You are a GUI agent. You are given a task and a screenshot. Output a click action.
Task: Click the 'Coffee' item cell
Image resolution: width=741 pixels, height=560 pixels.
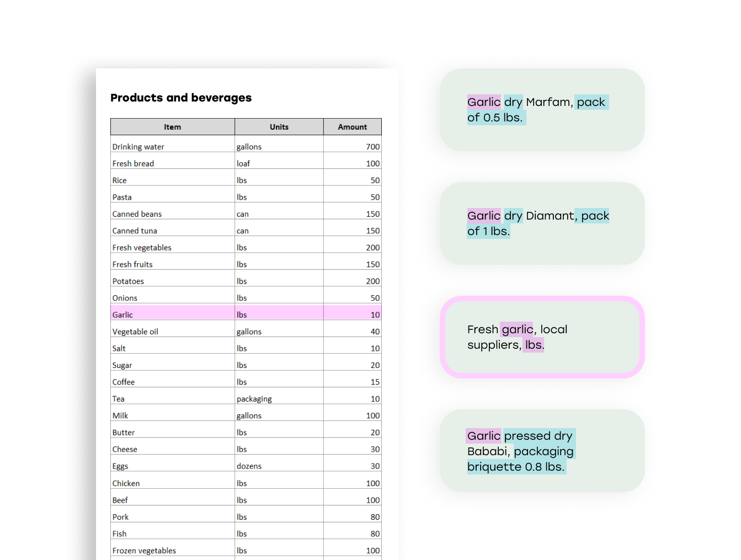173,380
